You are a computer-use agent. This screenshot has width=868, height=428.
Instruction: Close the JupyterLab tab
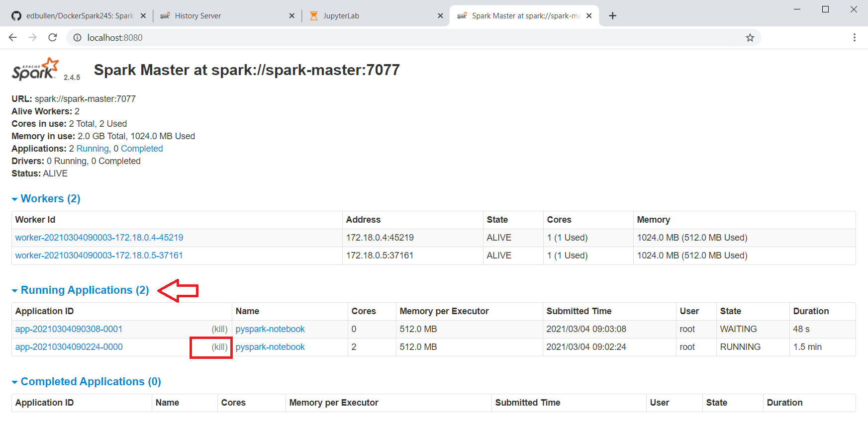pos(440,16)
